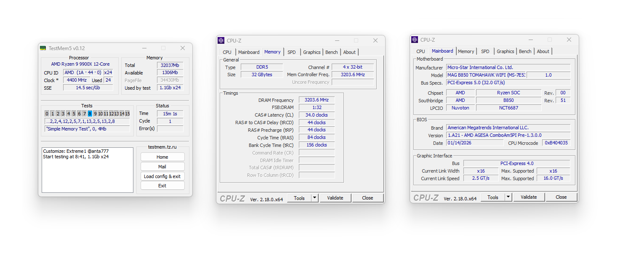This screenshot has width=644, height=261.
Task: Expand Tools dropdown arrow in Mainboard window
Action: click(x=508, y=197)
